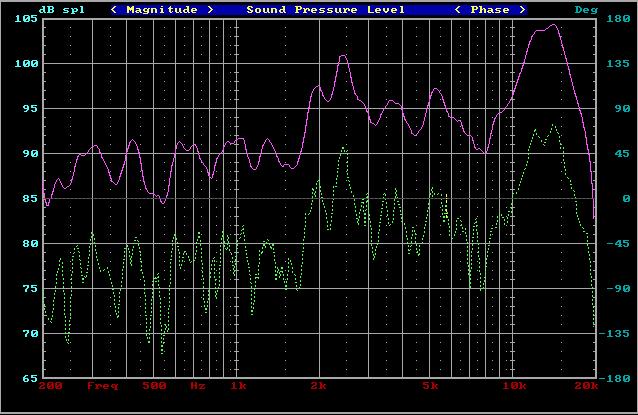638x415 pixels.
Task: Click the Hz axis label
Action: point(198,386)
